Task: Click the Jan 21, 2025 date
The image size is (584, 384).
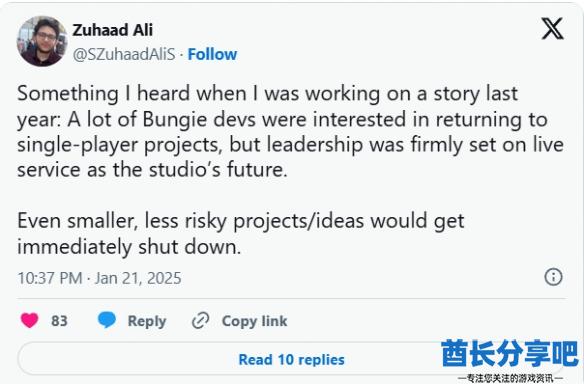Action: coord(138,278)
